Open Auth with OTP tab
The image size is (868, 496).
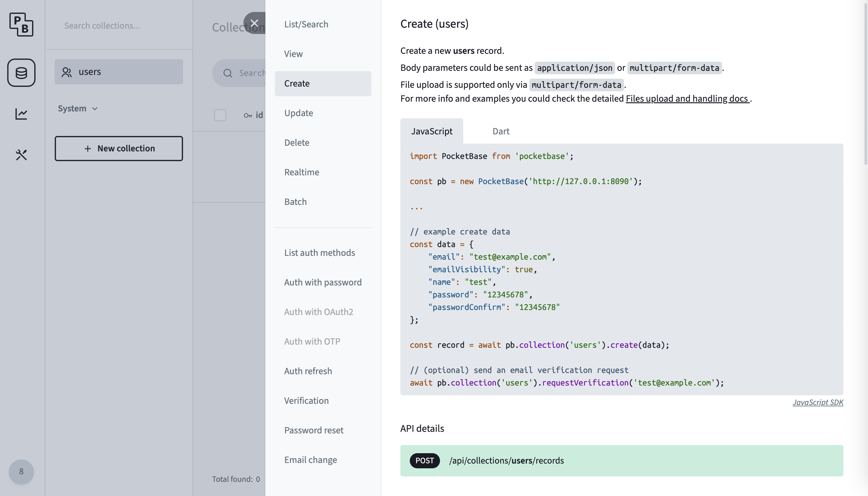[x=323, y=342]
